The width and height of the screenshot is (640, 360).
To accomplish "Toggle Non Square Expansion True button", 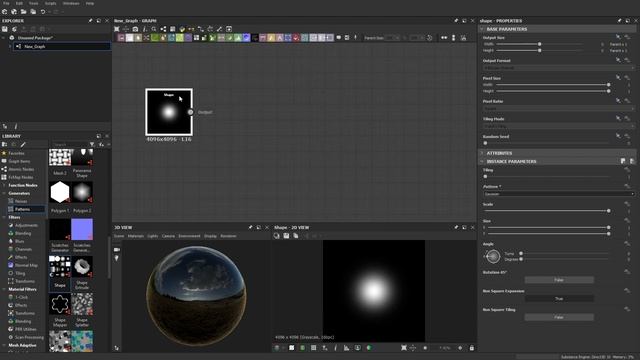I will [559, 299].
